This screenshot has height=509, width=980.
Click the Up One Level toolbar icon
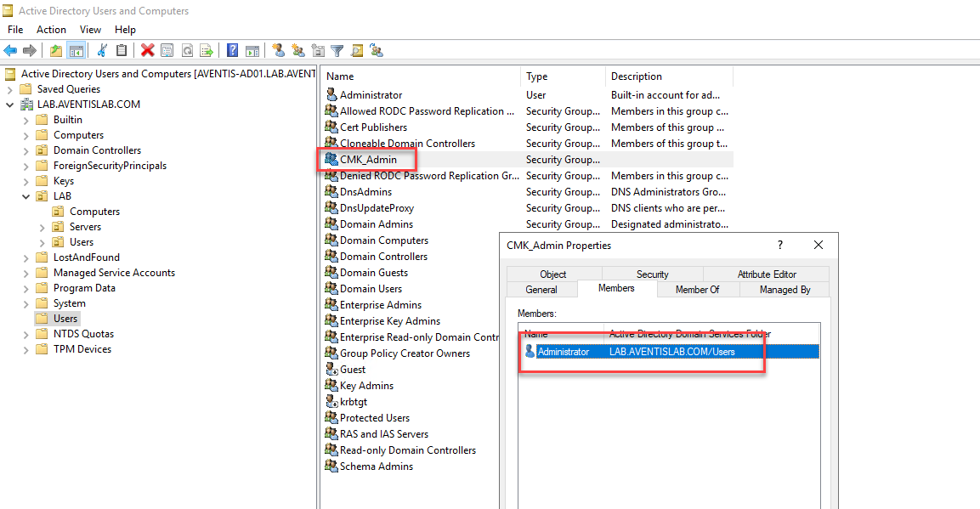point(55,50)
